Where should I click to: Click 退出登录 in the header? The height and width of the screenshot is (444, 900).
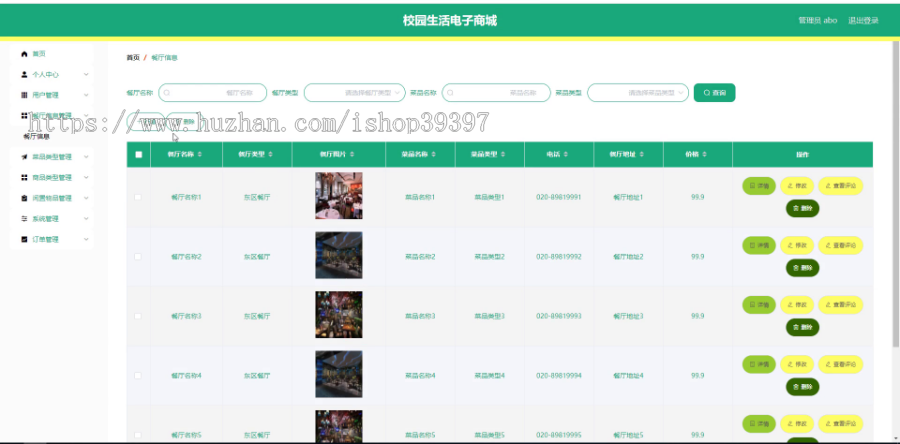point(863,20)
